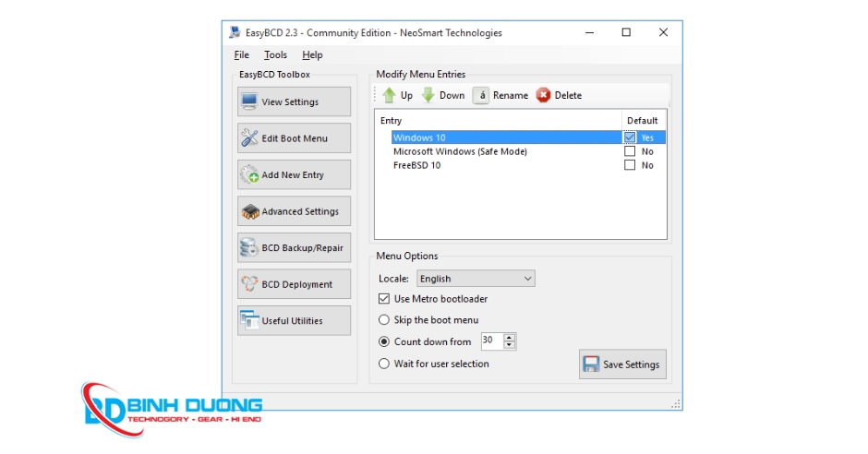Open Useful Utilities section
This screenshot has height=454, width=868.
click(x=294, y=320)
